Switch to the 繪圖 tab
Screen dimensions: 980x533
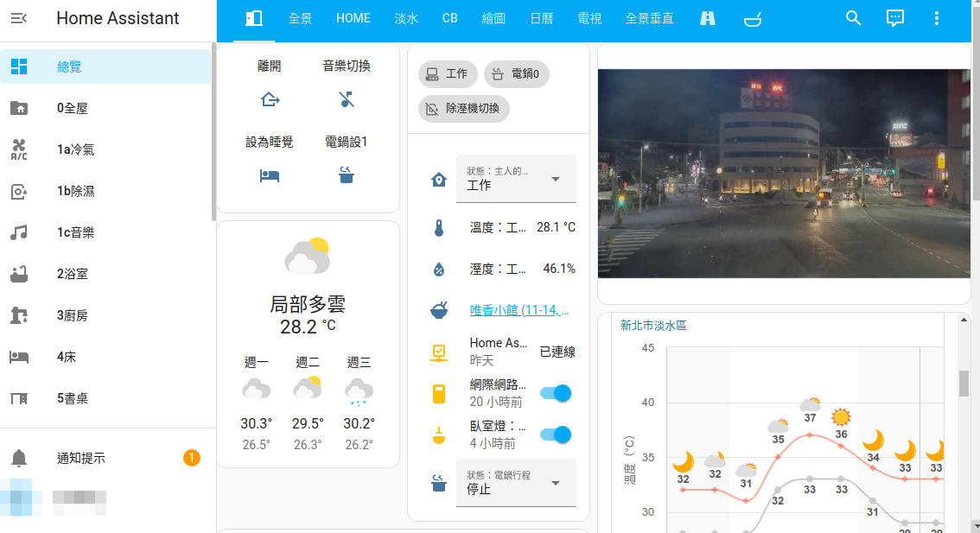[493, 19]
